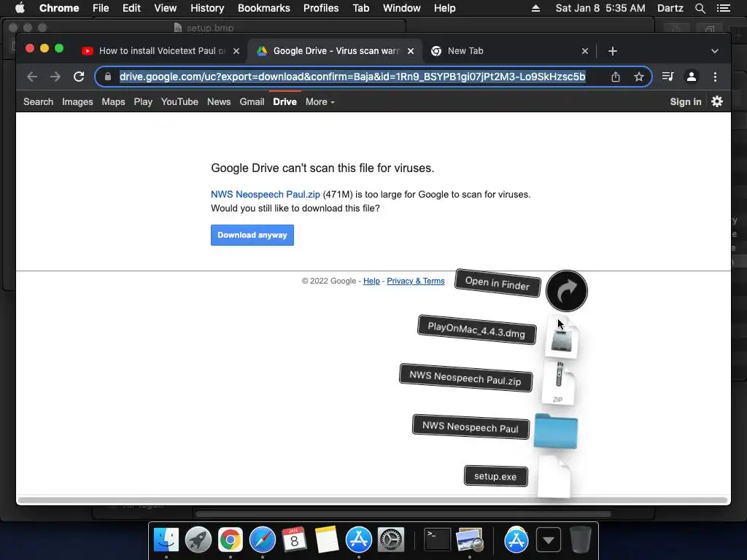Open a new tab with plus button
The image size is (747, 560).
click(x=613, y=51)
